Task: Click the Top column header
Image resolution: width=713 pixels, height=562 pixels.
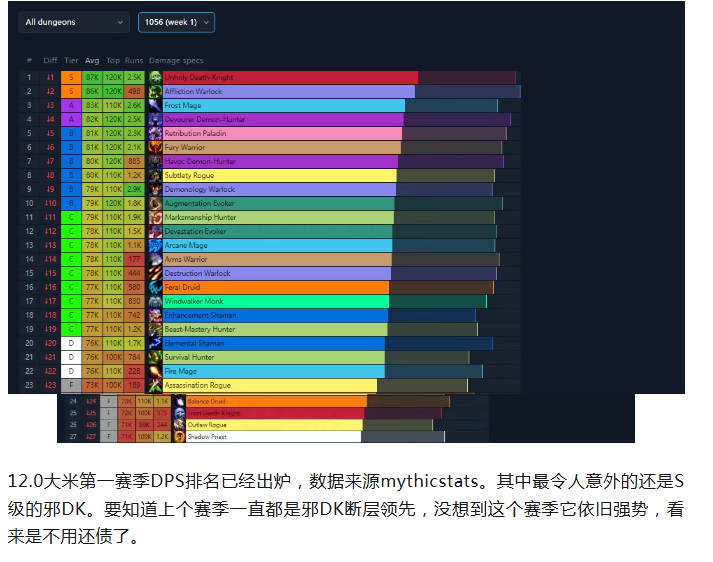Action: click(113, 61)
